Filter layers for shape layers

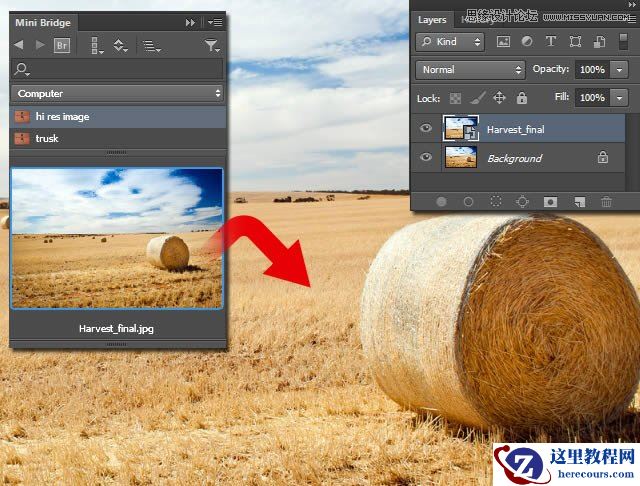[x=575, y=42]
